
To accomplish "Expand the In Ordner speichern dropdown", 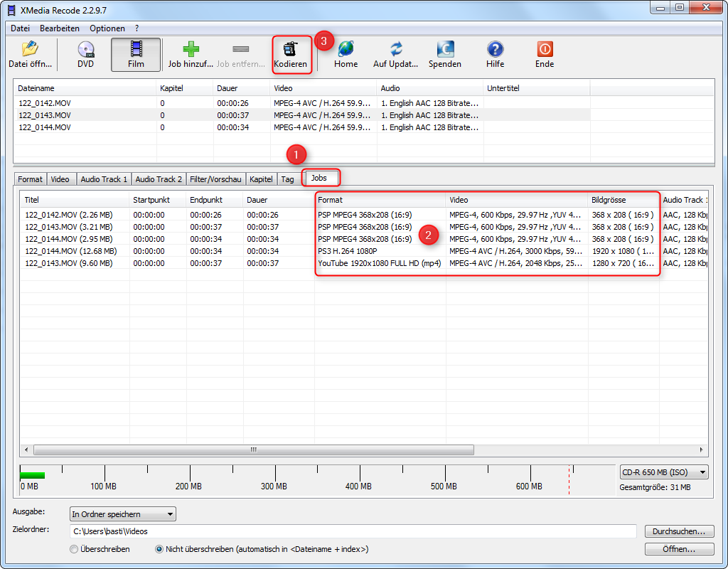I will tap(122, 514).
